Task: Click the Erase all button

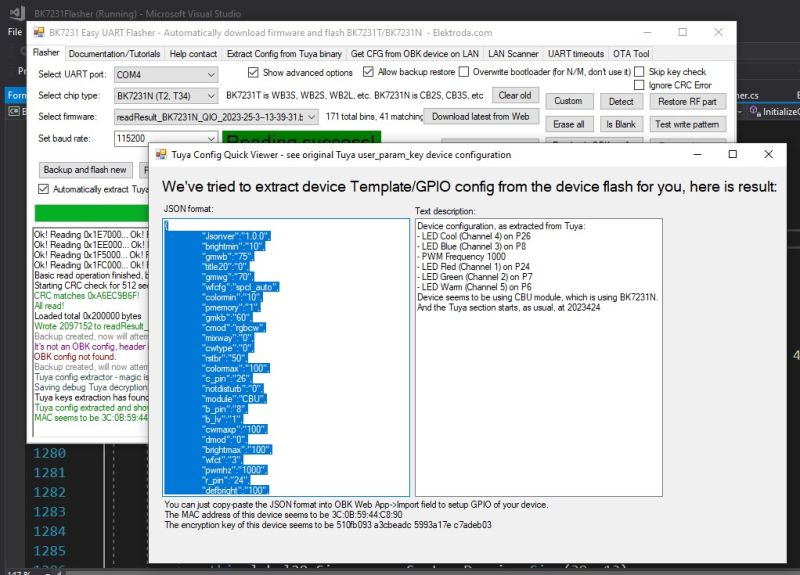Action: 568,124
